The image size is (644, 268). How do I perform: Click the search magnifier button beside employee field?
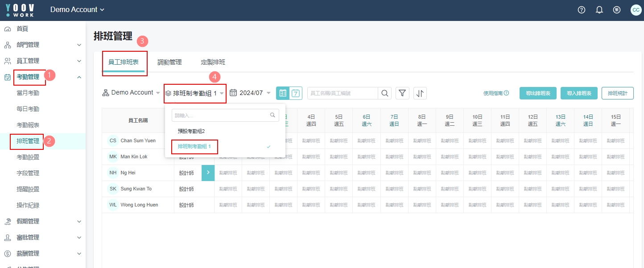tap(384, 93)
